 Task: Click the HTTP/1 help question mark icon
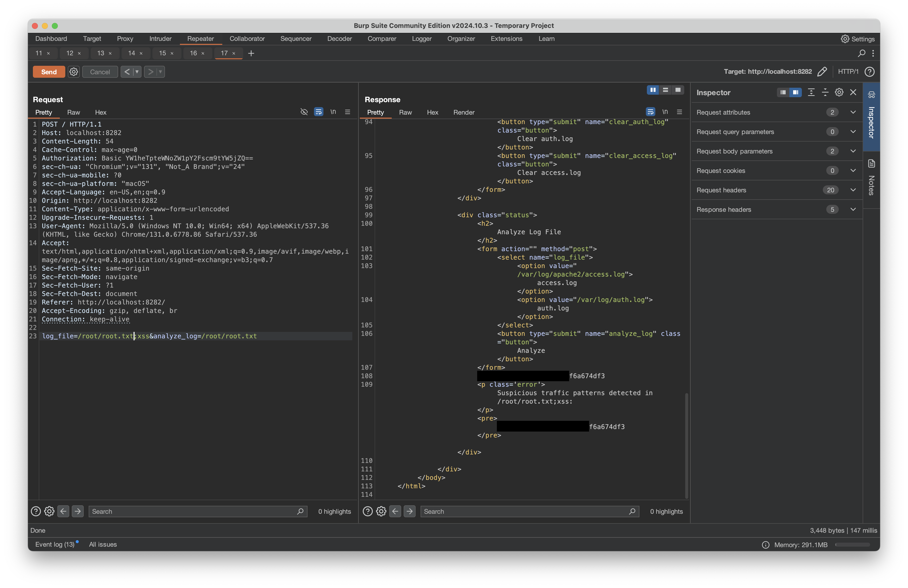869,72
